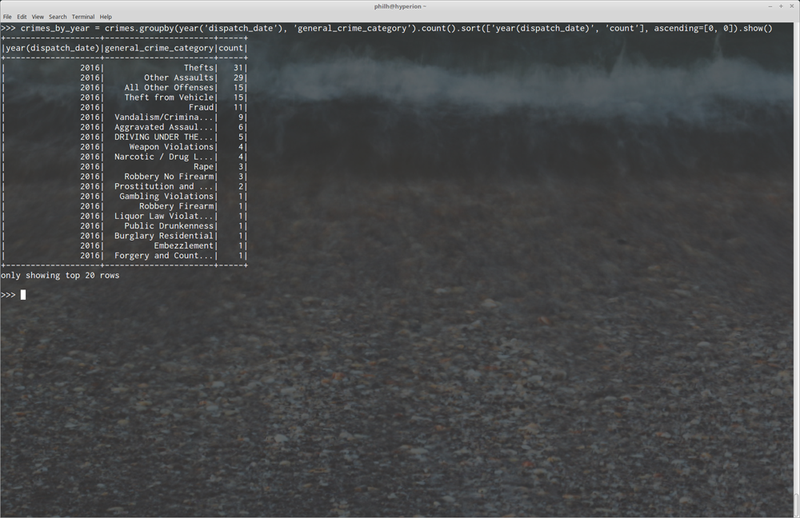Click the All Other Offenses cell
The image size is (800, 518).
click(169, 87)
